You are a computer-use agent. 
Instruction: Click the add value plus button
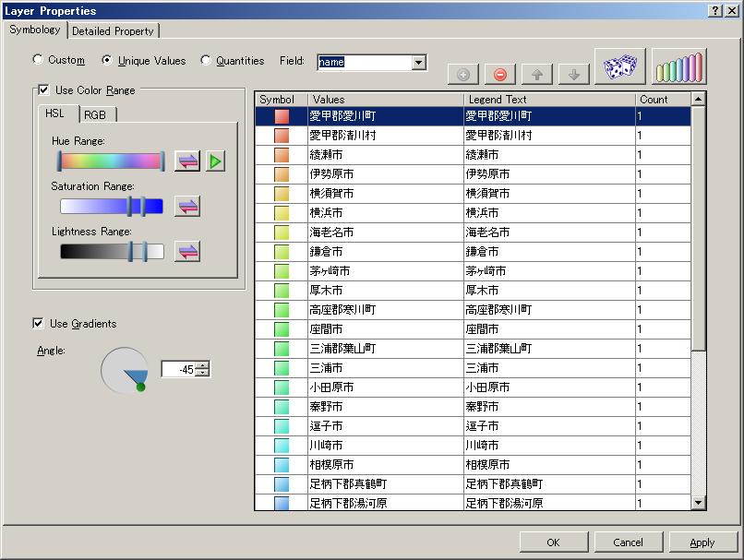(463, 75)
